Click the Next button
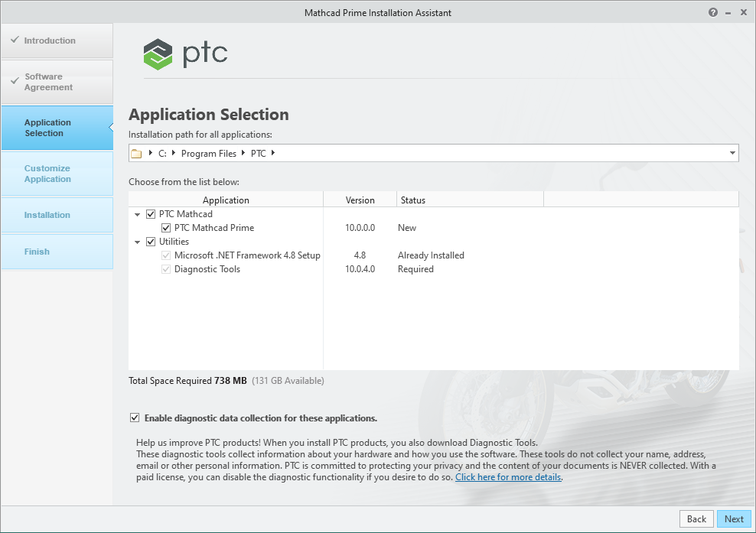Screen dimensions: 756x533 tap(733, 518)
